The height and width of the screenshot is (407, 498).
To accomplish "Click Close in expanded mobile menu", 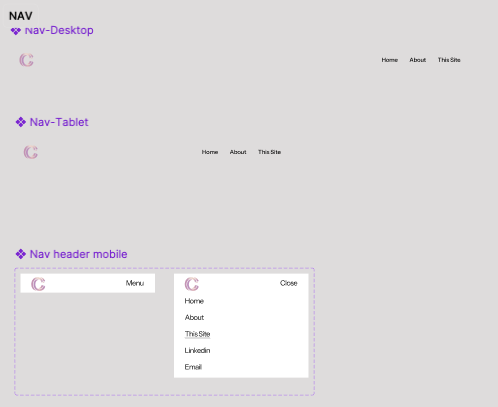I will click(288, 283).
